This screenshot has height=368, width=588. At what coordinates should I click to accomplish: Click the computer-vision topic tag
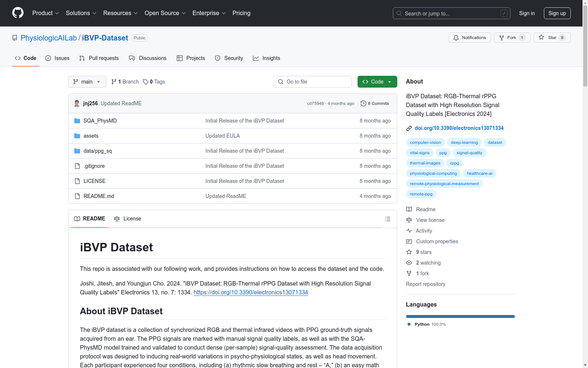click(426, 142)
